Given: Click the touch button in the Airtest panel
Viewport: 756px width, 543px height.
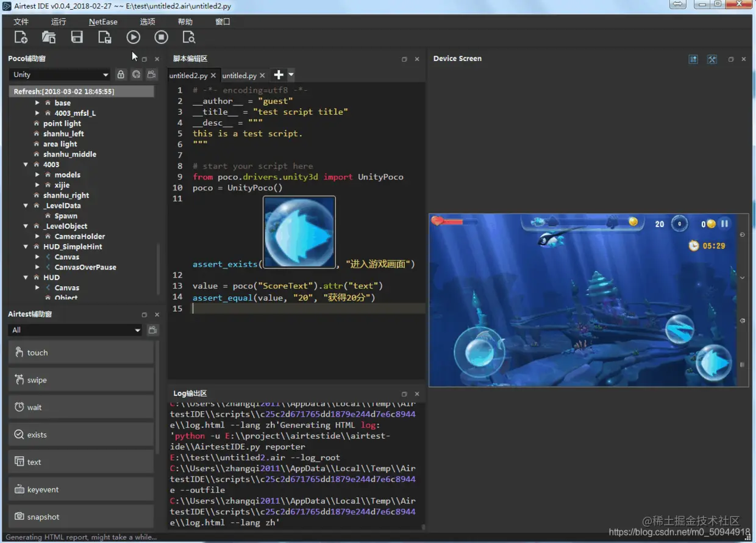Looking at the screenshot, I should 80,353.
